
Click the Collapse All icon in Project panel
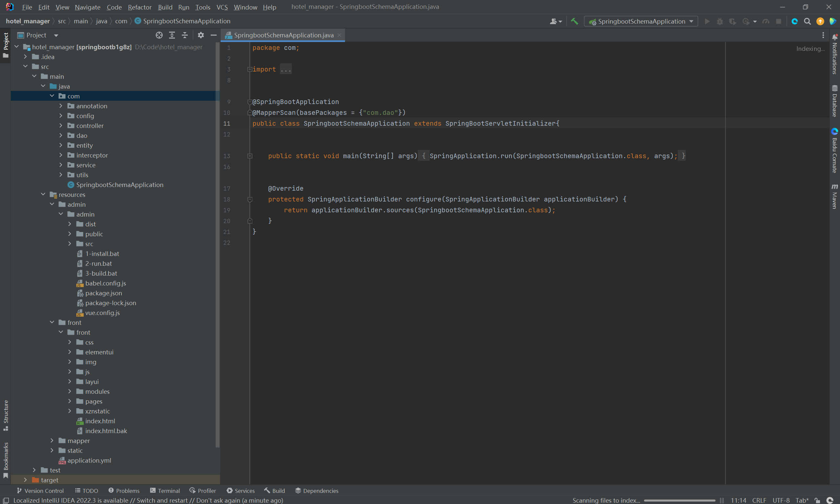click(x=185, y=35)
